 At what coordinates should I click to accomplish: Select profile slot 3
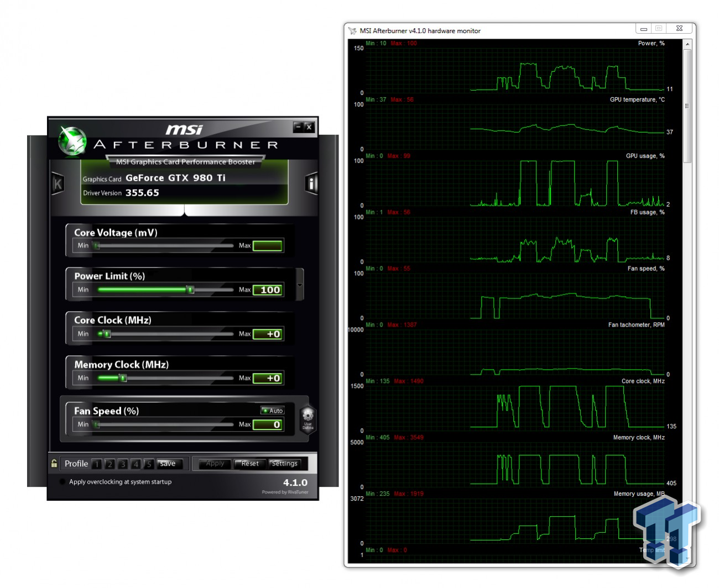pyautogui.click(x=123, y=464)
